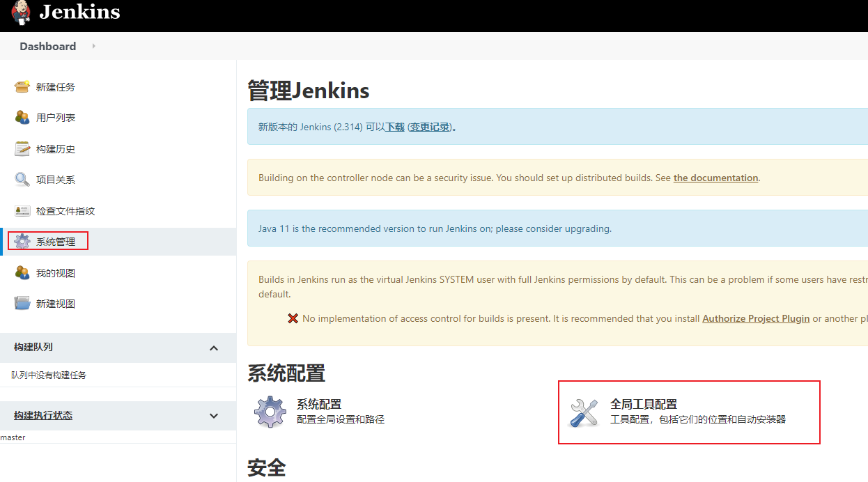Screen dimensions: 868x482
Task: Expand the Dashboard breadcrumb arrow
Action: pyautogui.click(x=93, y=46)
